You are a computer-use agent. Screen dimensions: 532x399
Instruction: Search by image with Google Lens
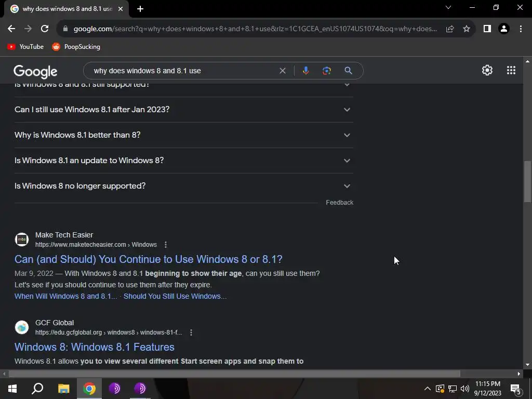[x=326, y=71]
